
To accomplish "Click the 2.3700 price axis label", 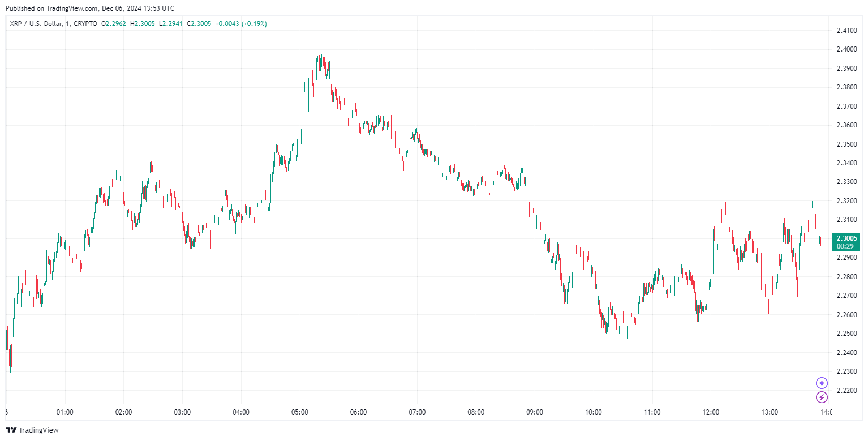I will [846, 106].
